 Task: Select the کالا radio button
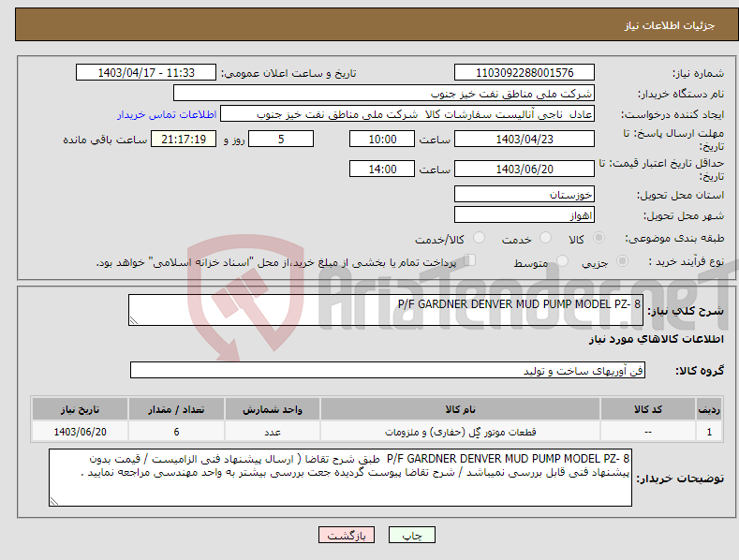click(599, 238)
